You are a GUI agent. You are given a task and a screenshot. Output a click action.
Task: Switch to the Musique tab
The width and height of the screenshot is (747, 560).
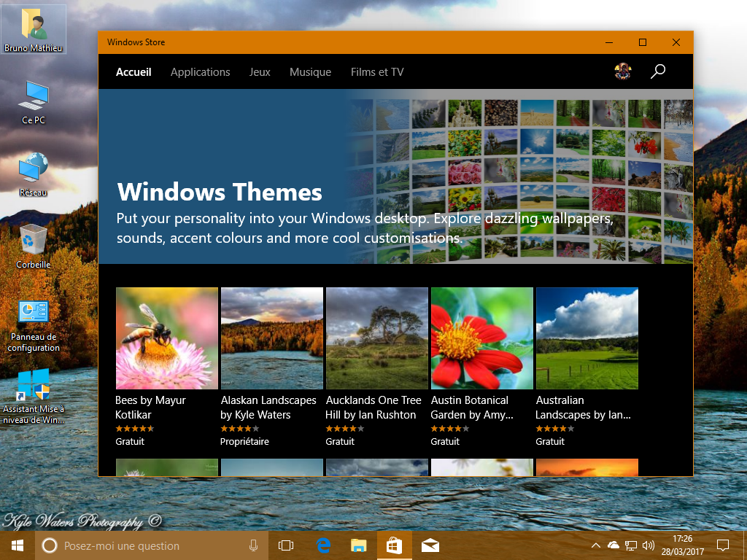[311, 72]
